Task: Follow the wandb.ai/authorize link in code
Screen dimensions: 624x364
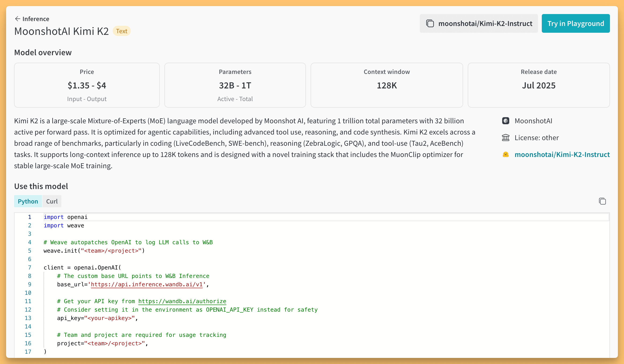Action: pos(182,301)
